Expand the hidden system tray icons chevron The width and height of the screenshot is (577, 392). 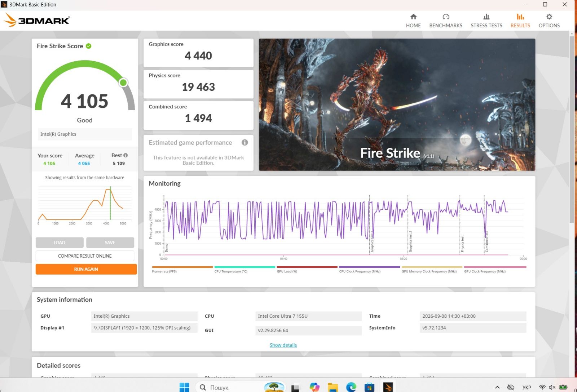(x=497, y=387)
